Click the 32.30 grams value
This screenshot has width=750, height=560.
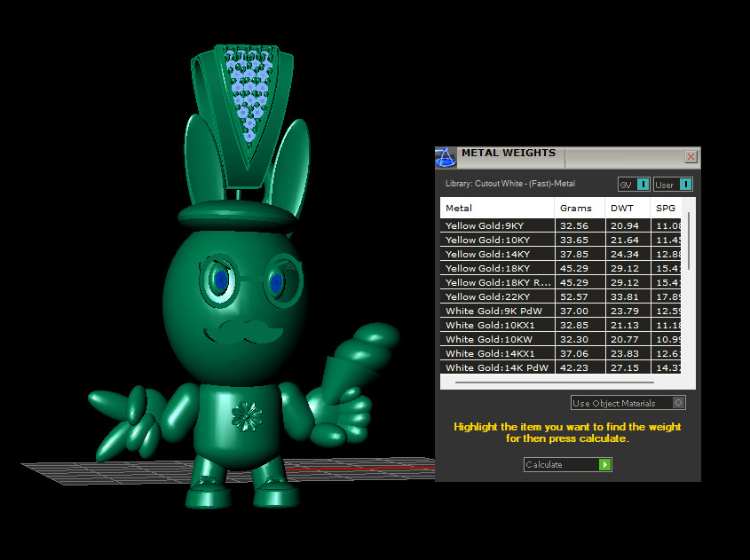574,339
